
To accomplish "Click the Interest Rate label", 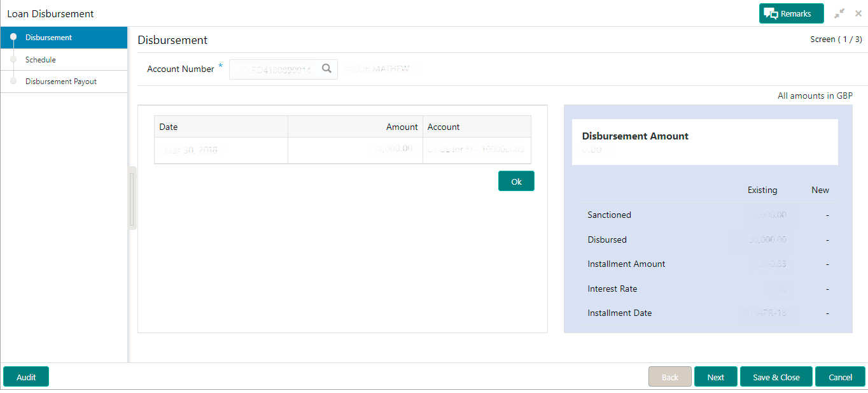I will (x=612, y=289).
